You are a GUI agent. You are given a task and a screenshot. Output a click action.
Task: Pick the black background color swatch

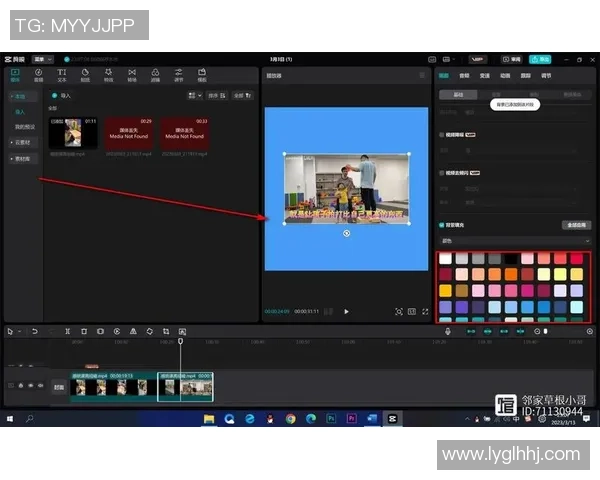pos(510,258)
